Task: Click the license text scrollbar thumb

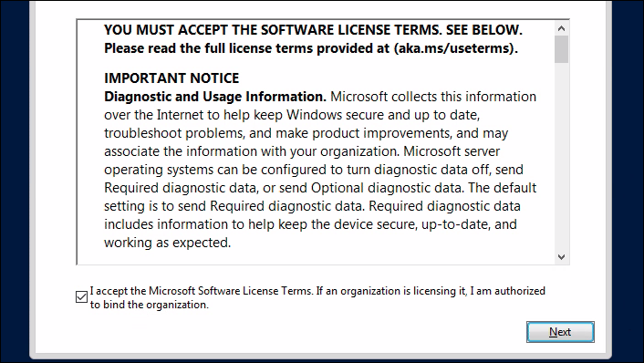Action: click(561, 49)
